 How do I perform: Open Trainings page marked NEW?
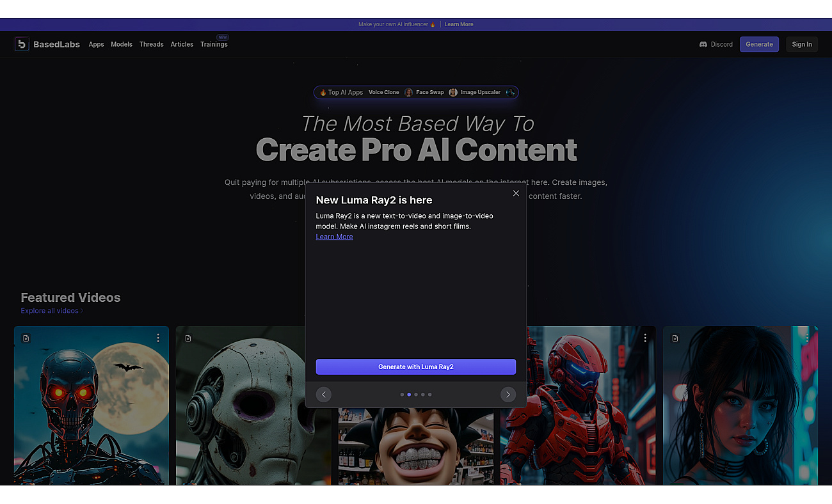coord(214,44)
